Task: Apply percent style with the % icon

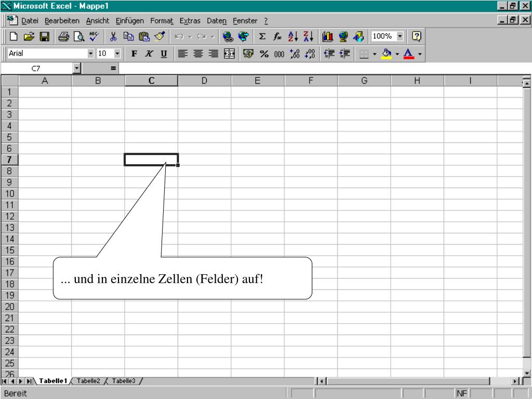Action: pyautogui.click(x=264, y=54)
